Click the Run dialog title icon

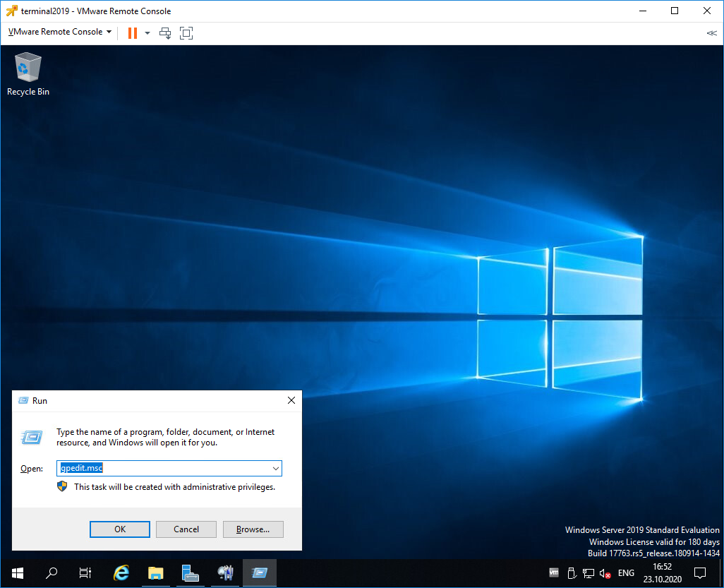23,400
